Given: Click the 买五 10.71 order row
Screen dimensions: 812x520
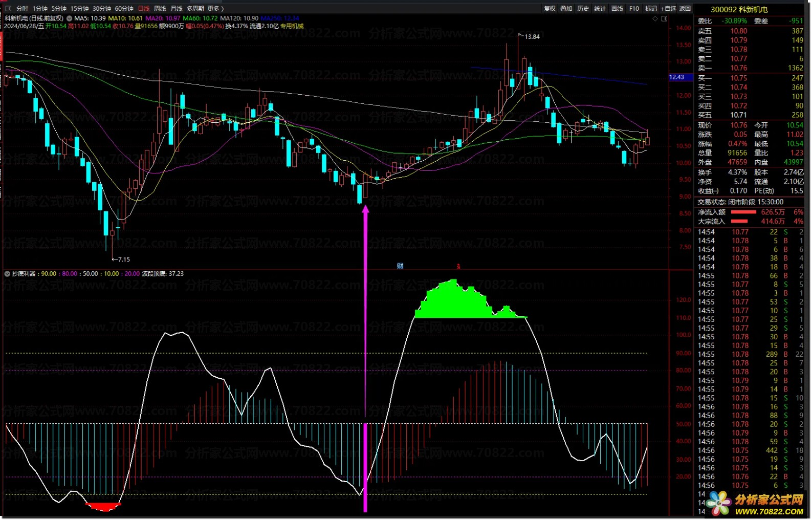Looking at the screenshot, I should click(x=750, y=115).
